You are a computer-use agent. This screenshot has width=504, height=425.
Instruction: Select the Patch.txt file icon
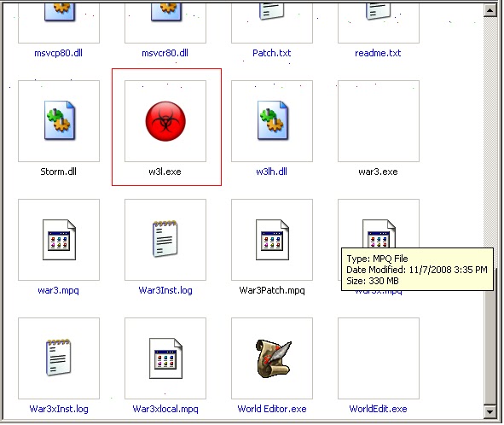point(272,12)
